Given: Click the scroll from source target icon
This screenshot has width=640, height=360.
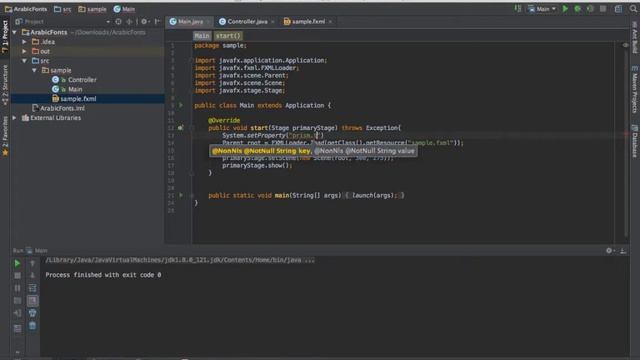Looking at the screenshot, I should (118, 22).
